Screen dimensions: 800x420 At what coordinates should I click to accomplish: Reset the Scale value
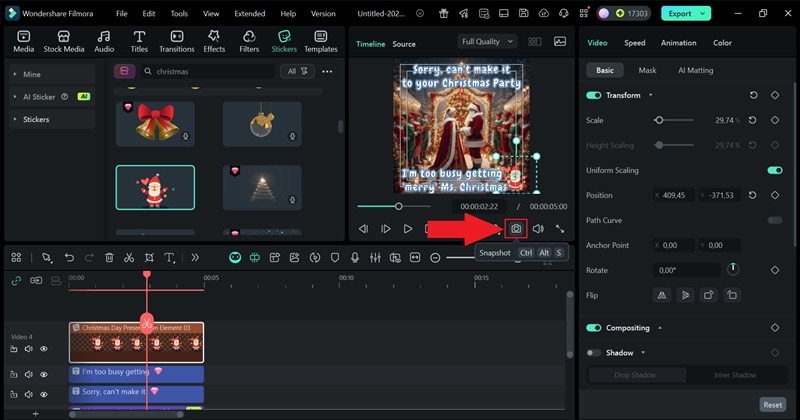[x=753, y=120]
